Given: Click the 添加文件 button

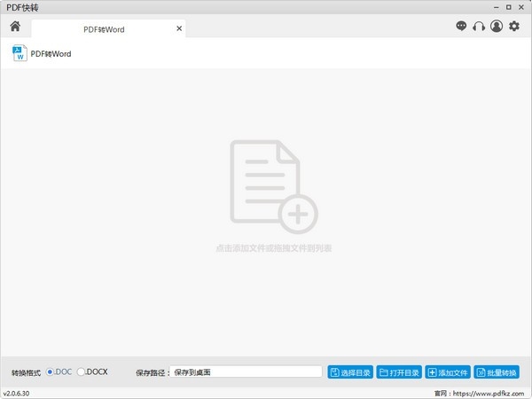Looking at the screenshot, I should [x=448, y=372].
